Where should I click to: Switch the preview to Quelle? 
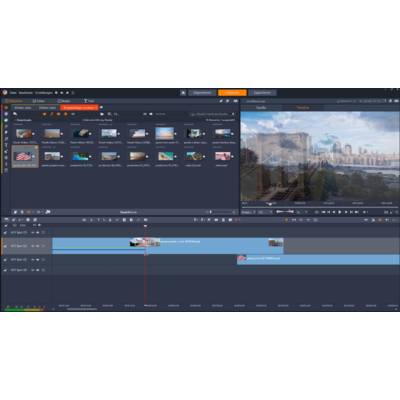pos(261,107)
